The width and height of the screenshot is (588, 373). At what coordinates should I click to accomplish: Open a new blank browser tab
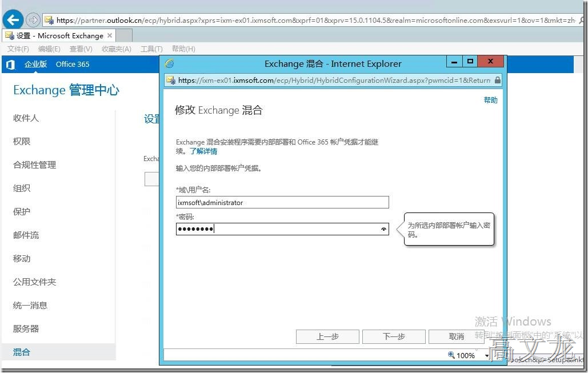124,36
